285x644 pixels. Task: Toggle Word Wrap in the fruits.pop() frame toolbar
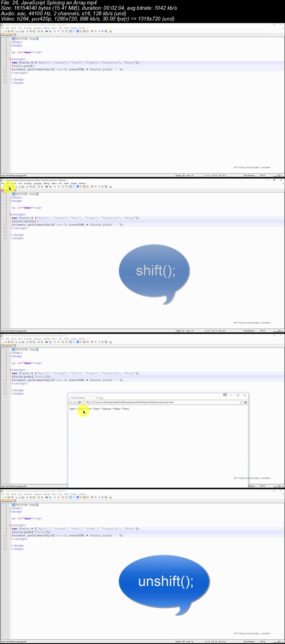[x=70, y=31]
